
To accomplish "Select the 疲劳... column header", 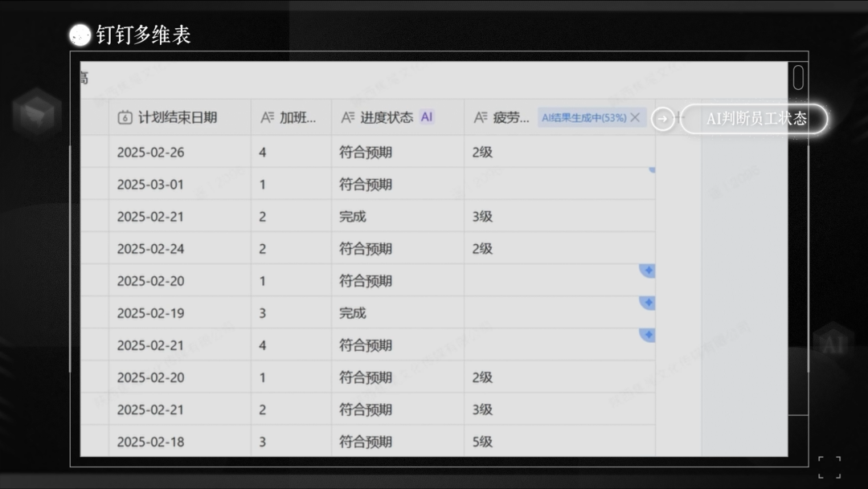I will click(559, 117).
